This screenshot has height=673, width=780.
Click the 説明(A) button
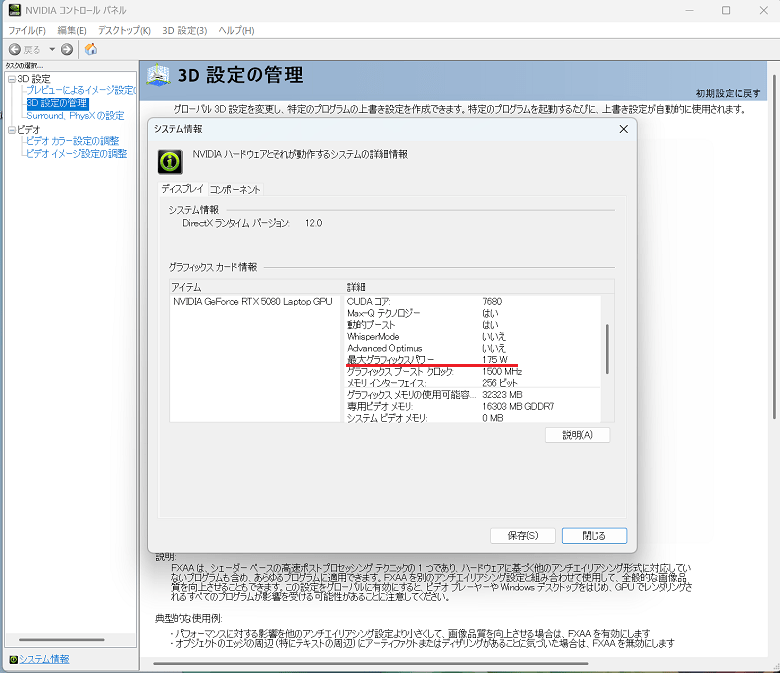pos(577,435)
